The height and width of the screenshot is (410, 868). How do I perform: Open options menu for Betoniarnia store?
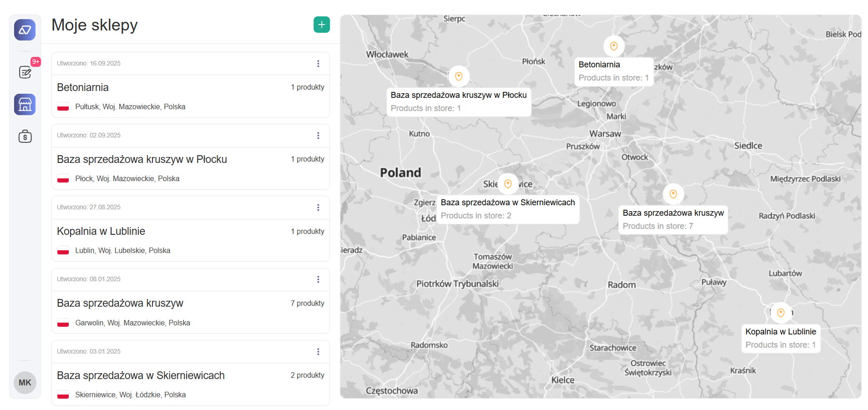click(318, 64)
